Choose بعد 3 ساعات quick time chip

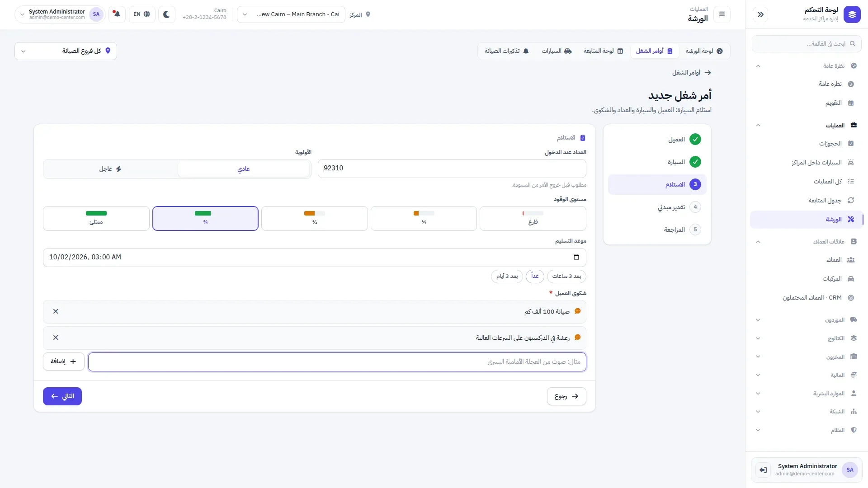click(566, 276)
